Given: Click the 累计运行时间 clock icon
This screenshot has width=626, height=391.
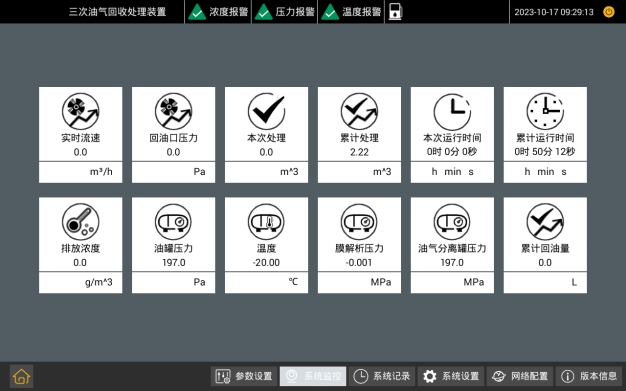Looking at the screenshot, I should (x=545, y=111).
